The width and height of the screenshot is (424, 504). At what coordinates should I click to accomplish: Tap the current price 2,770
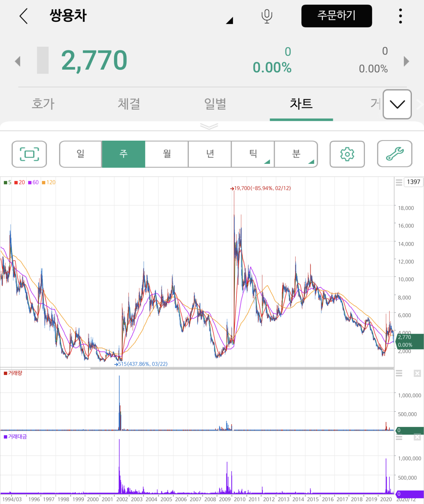coord(94,61)
